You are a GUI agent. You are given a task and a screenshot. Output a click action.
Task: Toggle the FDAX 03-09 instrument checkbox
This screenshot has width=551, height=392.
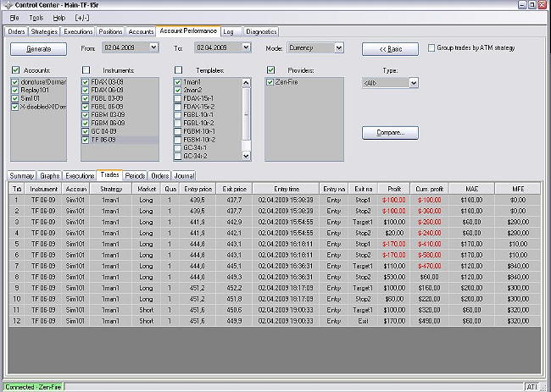(x=86, y=83)
